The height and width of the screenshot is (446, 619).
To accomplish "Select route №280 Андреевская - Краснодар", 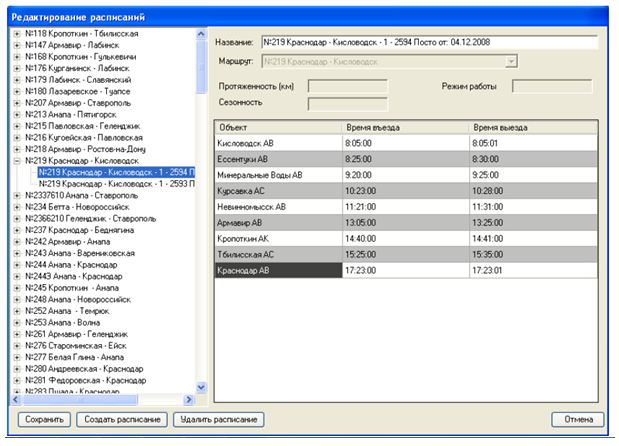I will click(84, 369).
